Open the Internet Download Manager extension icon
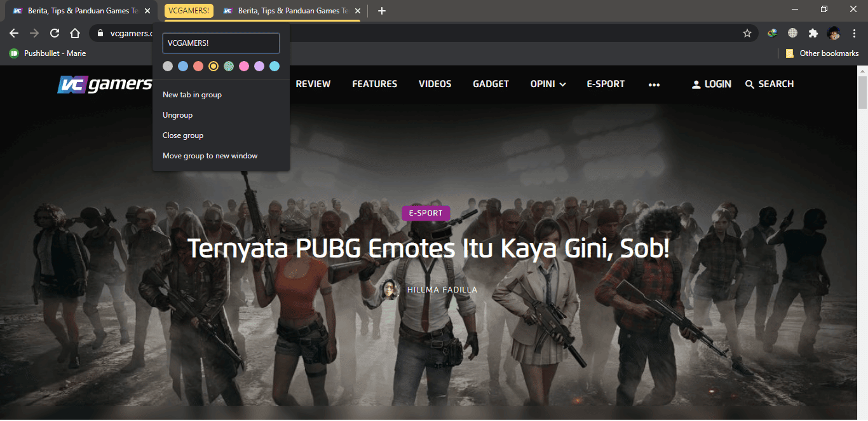868x421 pixels. point(772,33)
